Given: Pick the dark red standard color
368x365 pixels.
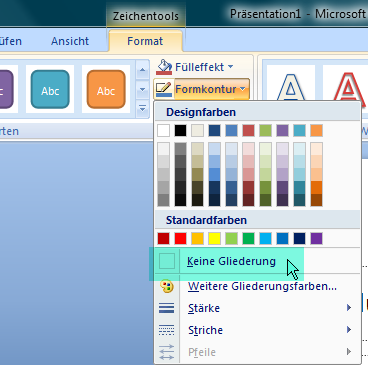Looking at the screenshot, I should [163, 238].
